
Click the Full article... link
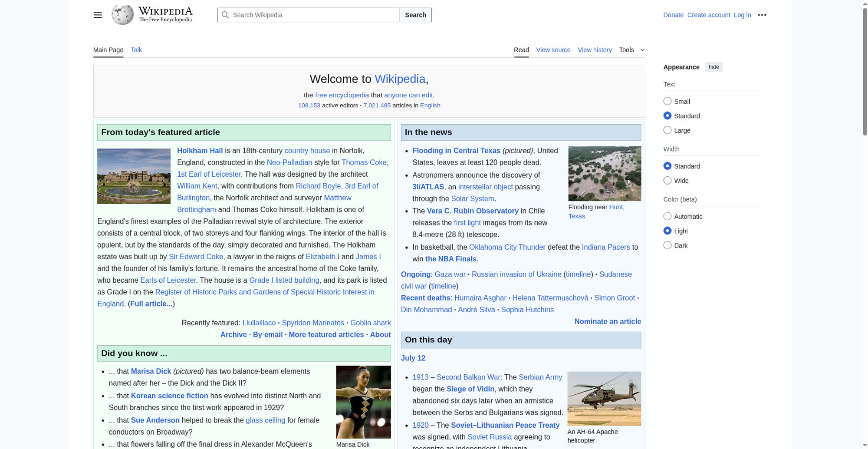pos(151,304)
